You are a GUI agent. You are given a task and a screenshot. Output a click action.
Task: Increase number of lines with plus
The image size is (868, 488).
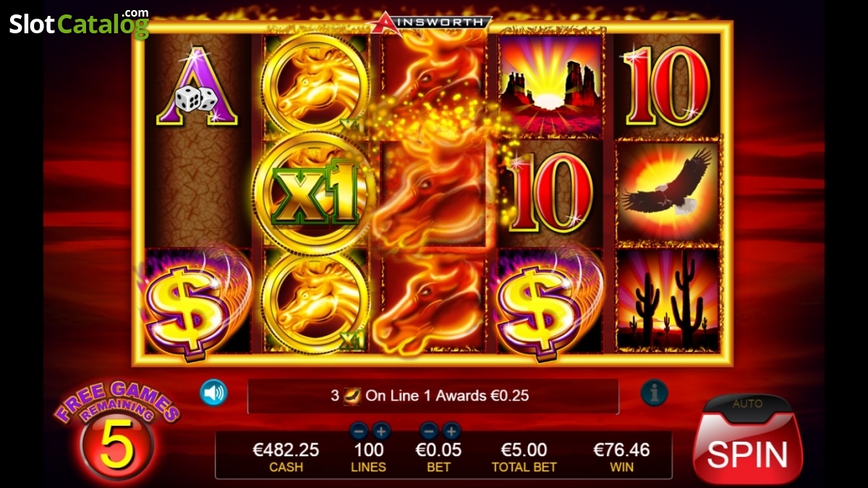381,432
